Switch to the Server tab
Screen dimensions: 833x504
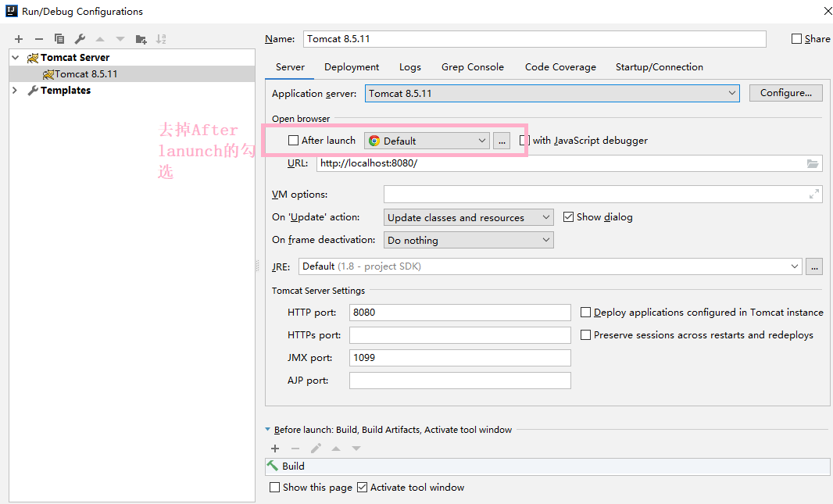[290, 67]
